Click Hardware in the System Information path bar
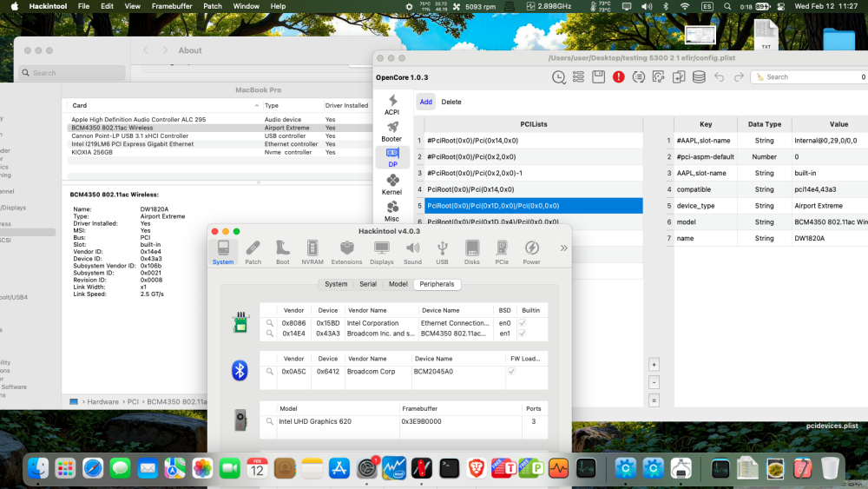This screenshot has width=868, height=489. click(x=102, y=402)
